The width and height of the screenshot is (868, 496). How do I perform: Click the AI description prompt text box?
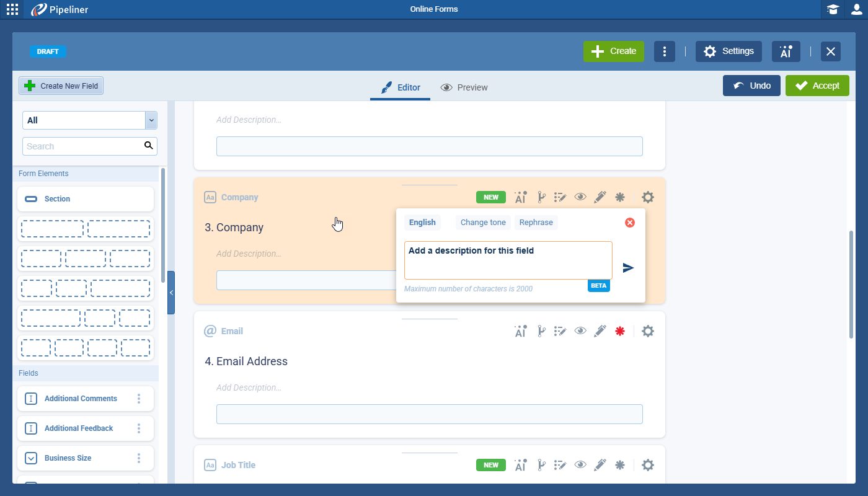[508, 260]
